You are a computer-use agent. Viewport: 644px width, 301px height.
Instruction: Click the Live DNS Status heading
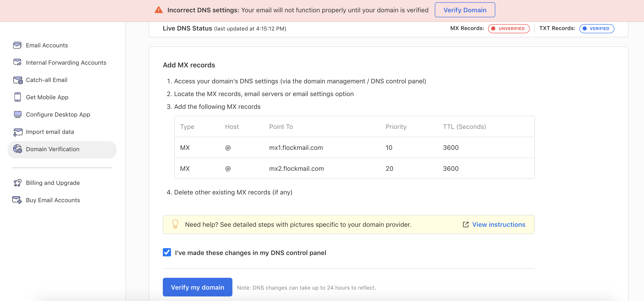click(x=187, y=28)
